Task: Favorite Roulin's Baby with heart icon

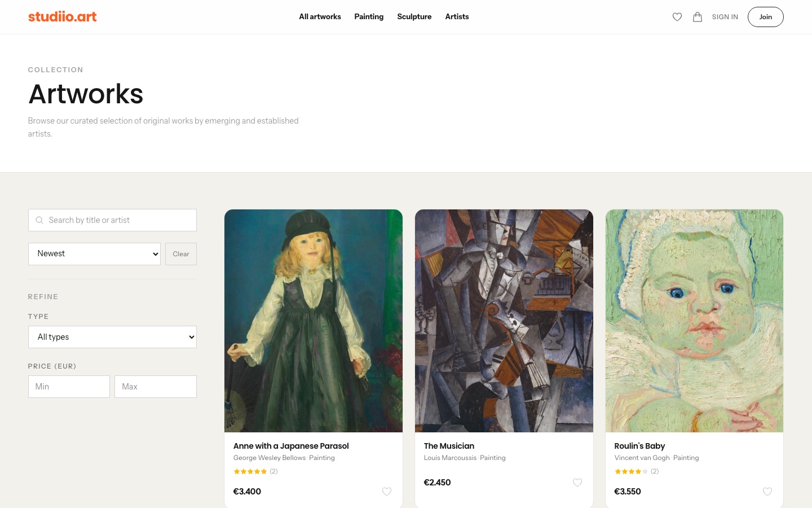Action: tap(767, 492)
